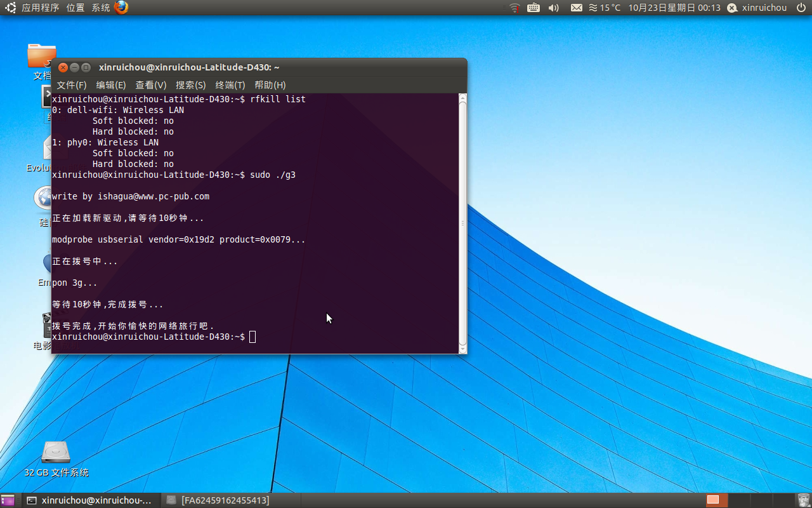
Task: Open the xinruichou user menu
Action: click(764, 8)
